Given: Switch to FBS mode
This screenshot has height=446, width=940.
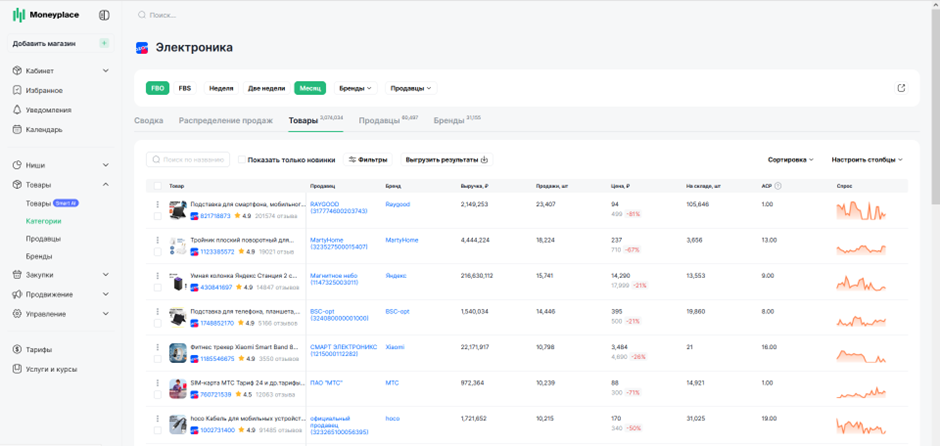Looking at the screenshot, I should tap(185, 88).
